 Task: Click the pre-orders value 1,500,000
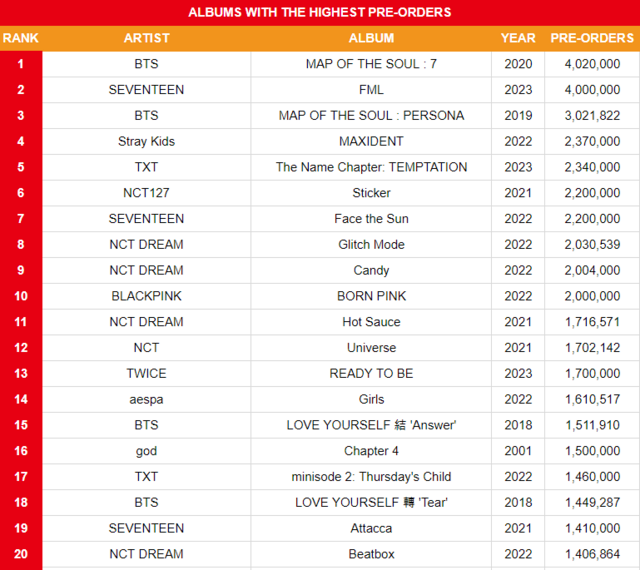coord(592,451)
